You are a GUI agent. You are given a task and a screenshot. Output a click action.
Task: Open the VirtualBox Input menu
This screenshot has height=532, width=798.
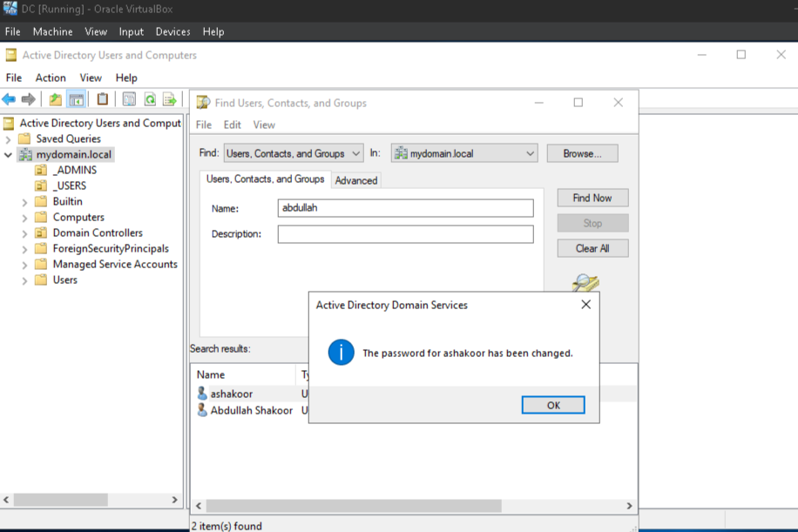(132, 31)
